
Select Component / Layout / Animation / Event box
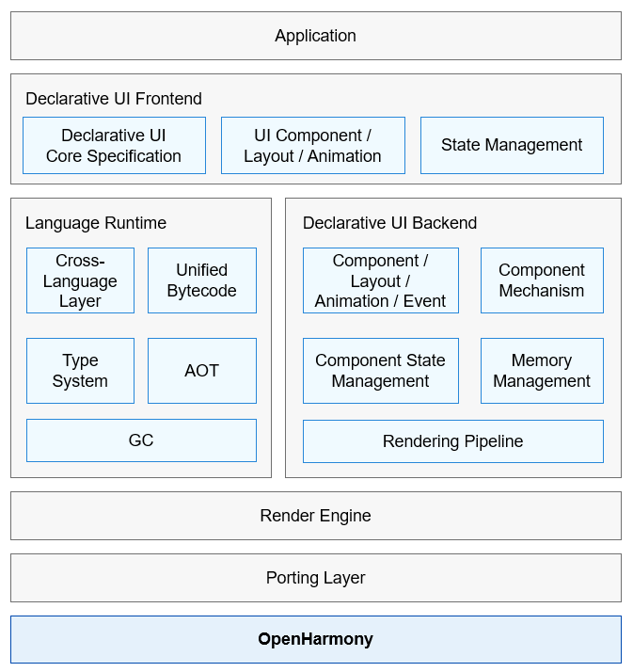click(381, 280)
